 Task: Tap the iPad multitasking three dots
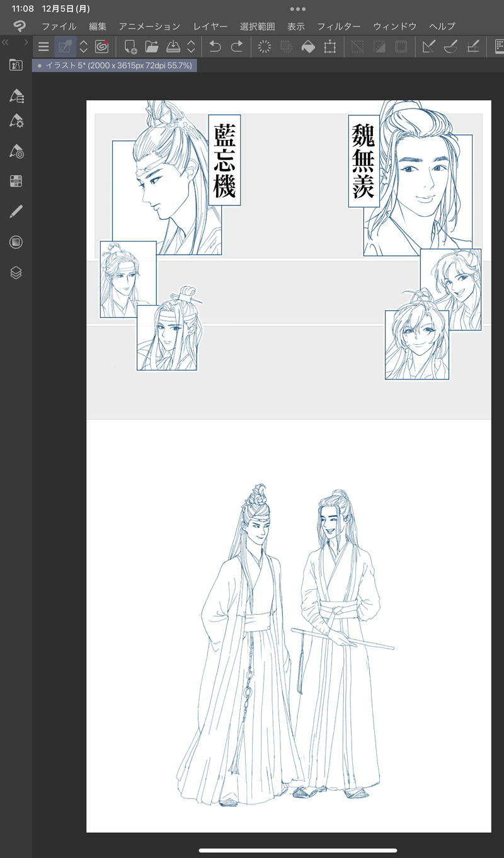298,9
